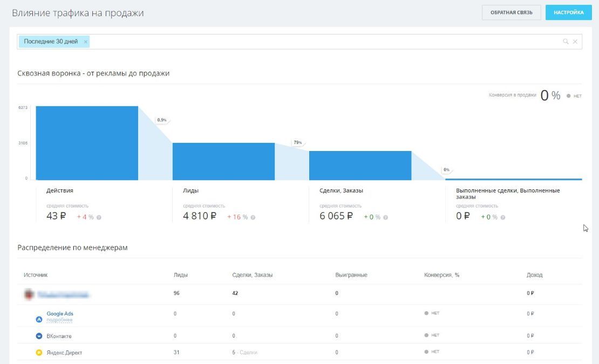Click the search magnifier icon in filter bar
Viewport: 599px width, 364px height.
click(566, 42)
